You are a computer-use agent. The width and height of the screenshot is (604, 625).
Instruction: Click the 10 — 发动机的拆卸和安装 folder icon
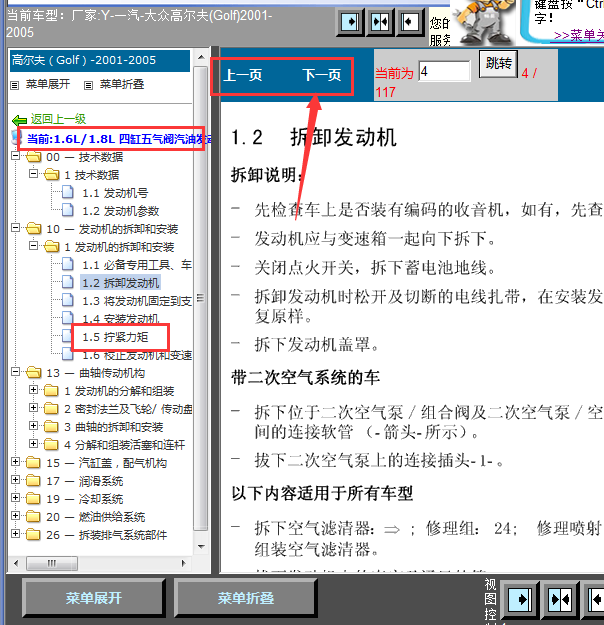coord(33,229)
